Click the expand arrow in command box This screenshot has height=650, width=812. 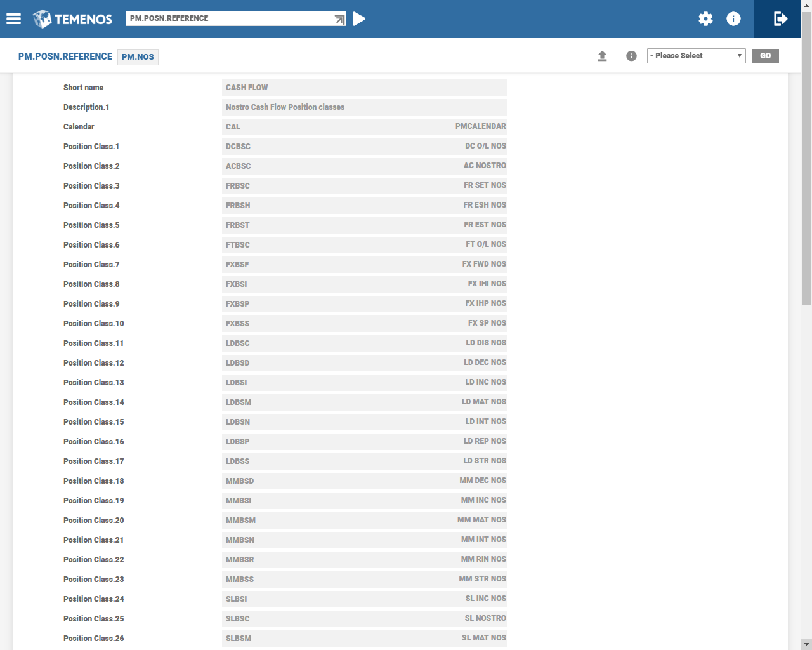(x=340, y=19)
